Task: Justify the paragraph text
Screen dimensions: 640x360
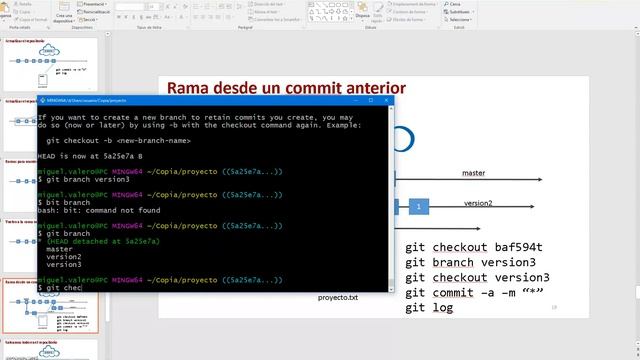Action: (x=218, y=17)
